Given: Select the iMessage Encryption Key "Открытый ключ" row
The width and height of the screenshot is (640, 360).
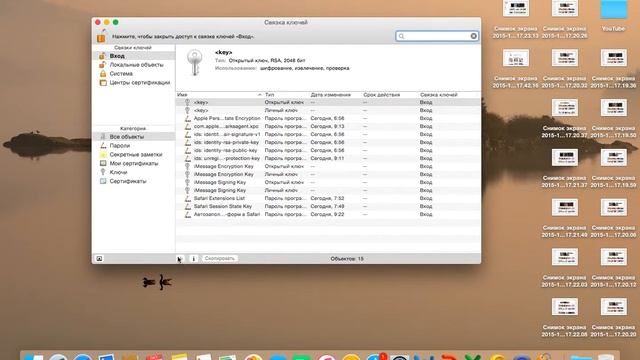Looking at the screenshot, I should click(328, 167).
